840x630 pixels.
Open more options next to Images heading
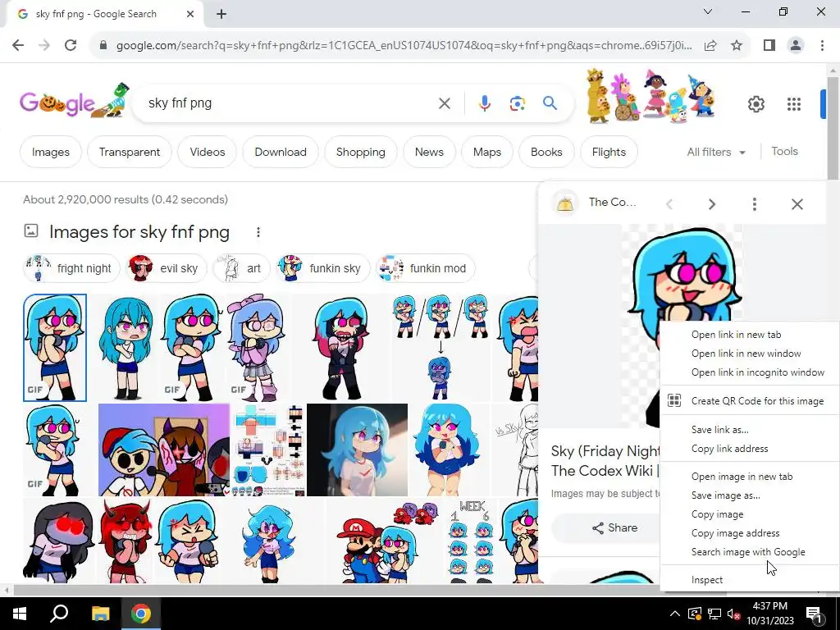point(258,232)
